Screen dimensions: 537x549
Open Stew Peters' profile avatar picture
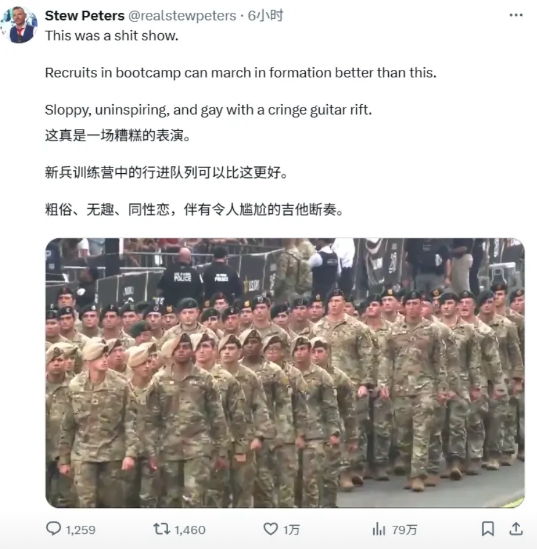(x=19, y=25)
